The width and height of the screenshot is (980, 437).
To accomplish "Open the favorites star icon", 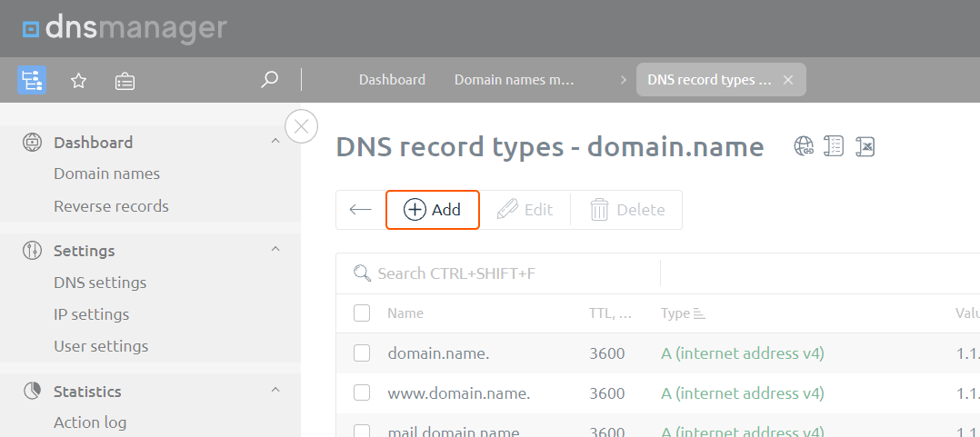I will 78,81.
